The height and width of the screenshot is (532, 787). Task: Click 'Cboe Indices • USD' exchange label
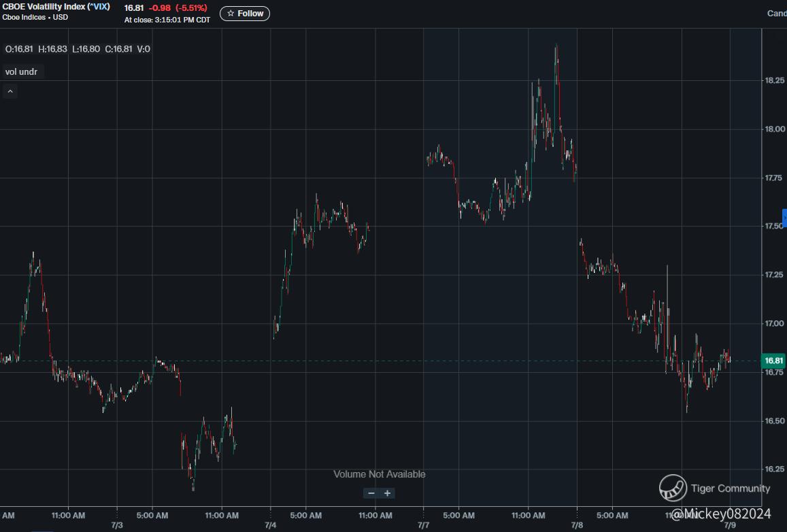[x=35, y=17]
